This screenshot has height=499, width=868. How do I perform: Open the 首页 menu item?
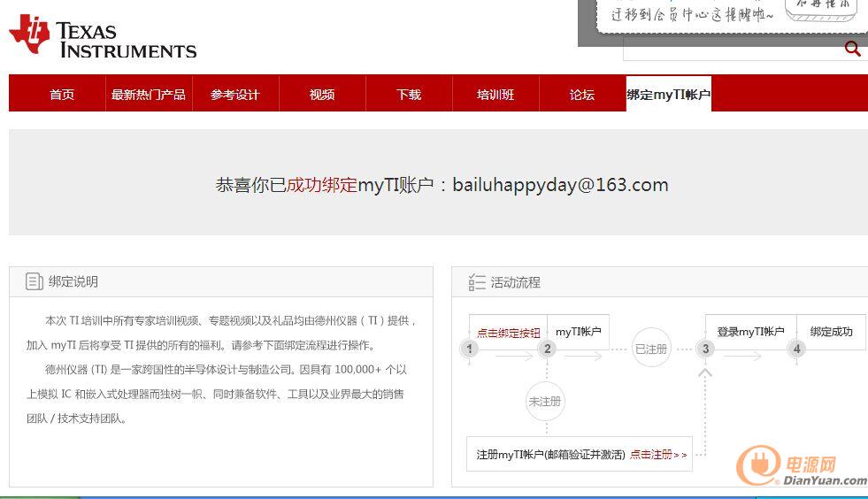(61, 94)
